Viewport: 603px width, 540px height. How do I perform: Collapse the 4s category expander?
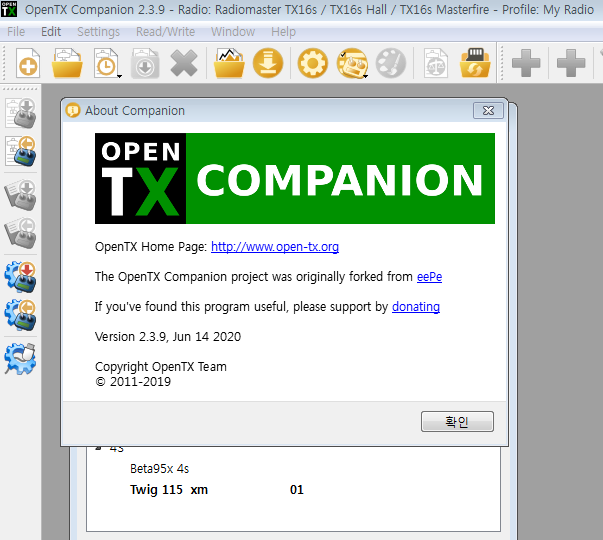[98, 448]
